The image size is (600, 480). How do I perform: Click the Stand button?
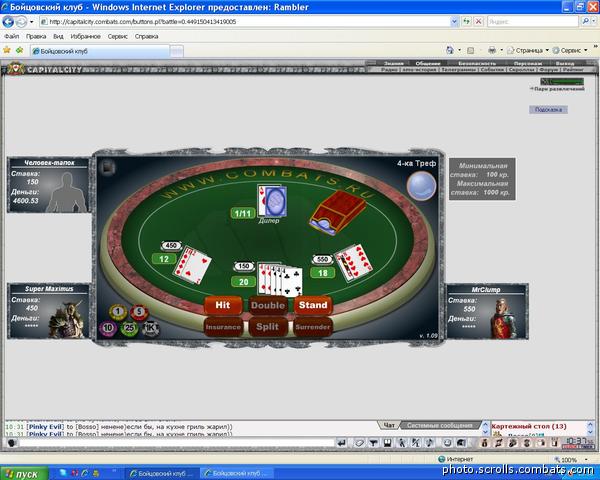tap(313, 305)
